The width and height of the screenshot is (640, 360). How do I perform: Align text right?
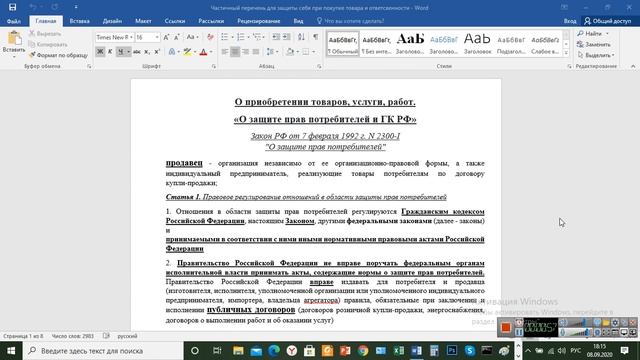[245, 52]
